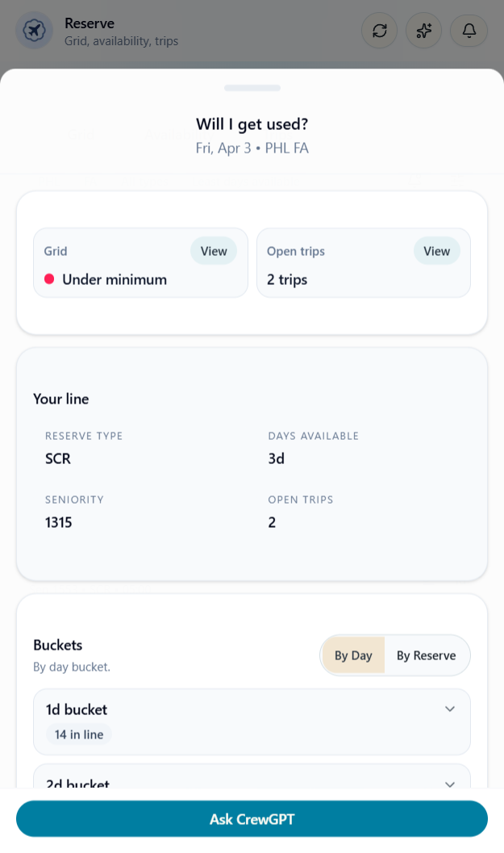Click the red Under minimum status dot
This screenshot has height=853, width=504.
pos(49,279)
